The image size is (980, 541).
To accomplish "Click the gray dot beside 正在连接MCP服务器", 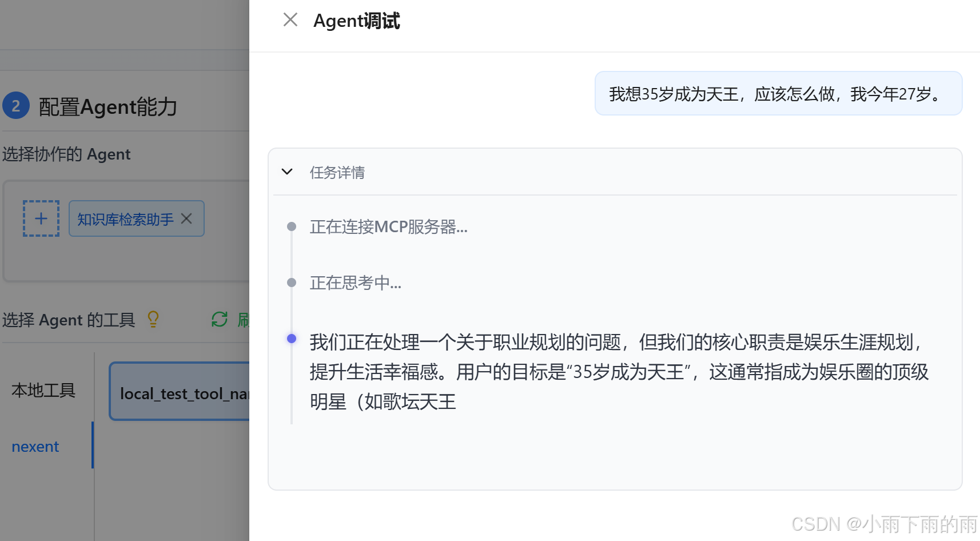I will pos(291,226).
